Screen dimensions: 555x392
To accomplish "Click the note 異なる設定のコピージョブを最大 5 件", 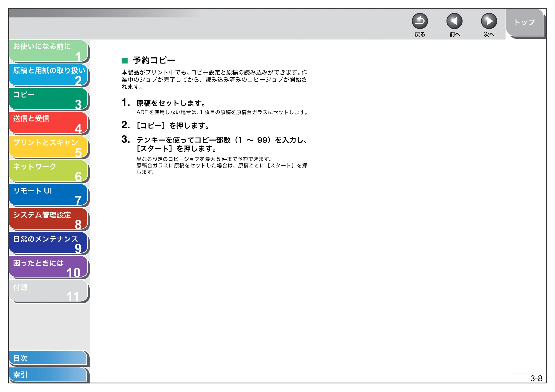I will coord(204,159).
